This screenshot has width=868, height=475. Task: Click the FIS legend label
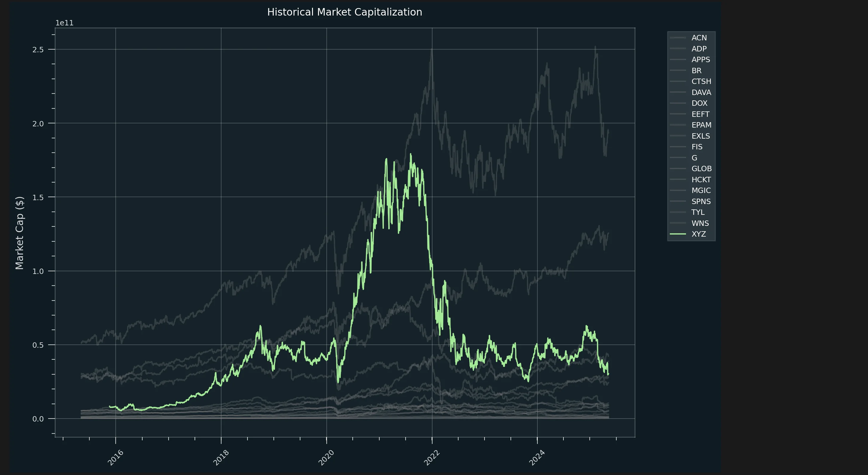pos(697,147)
